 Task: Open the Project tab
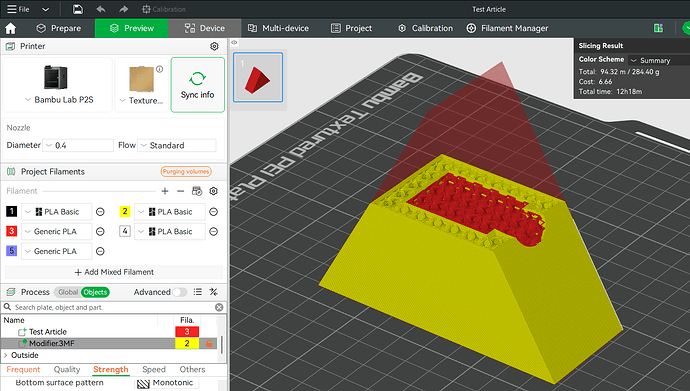pyautogui.click(x=351, y=28)
